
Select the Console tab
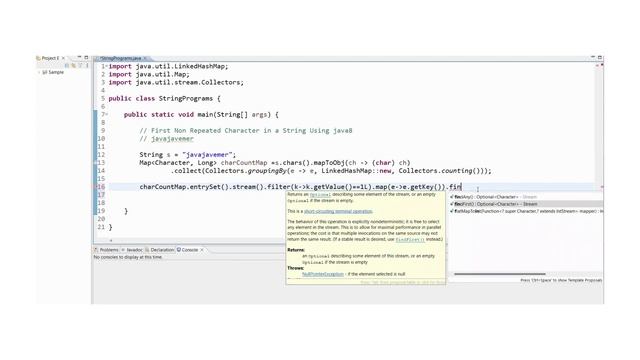pyautogui.click(x=187, y=250)
